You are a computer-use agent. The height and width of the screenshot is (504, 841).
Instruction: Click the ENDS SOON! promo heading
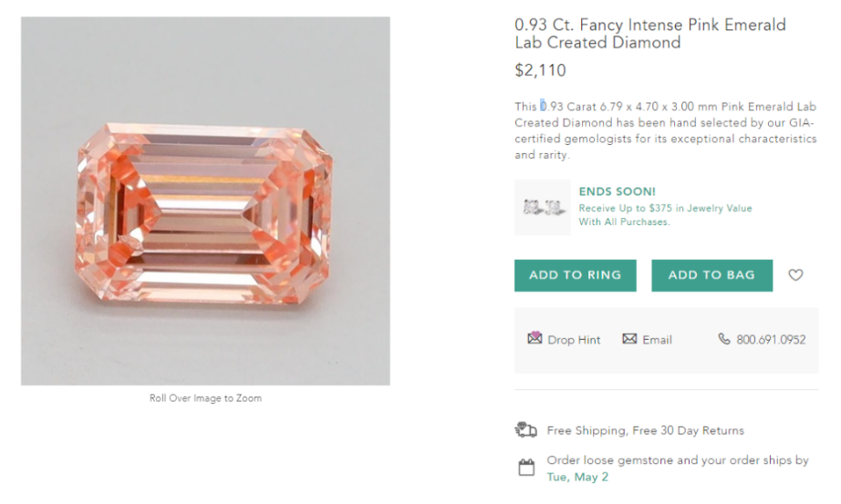(617, 192)
